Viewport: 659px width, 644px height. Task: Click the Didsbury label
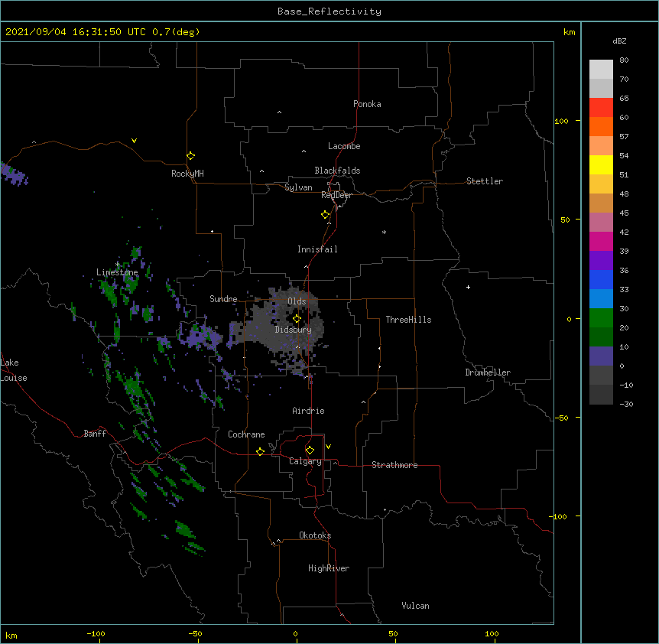pyautogui.click(x=294, y=330)
